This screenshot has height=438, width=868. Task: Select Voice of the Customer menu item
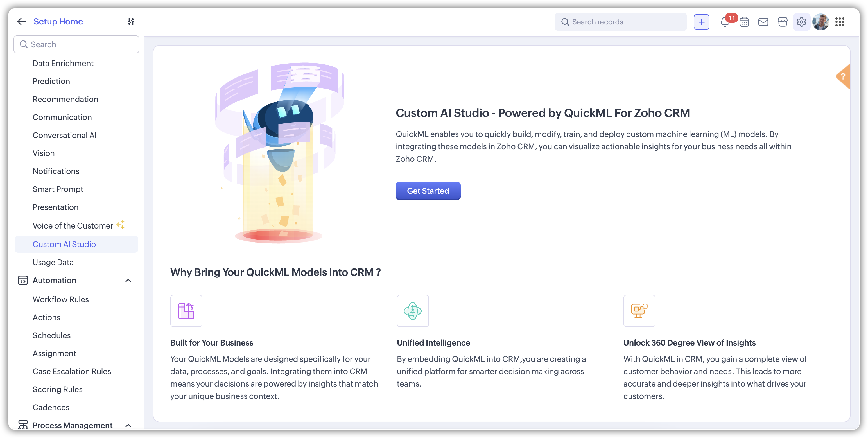coord(73,226)
